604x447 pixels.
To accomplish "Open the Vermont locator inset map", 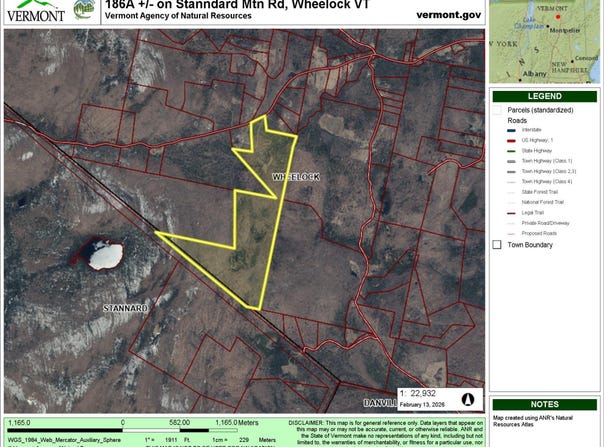I will tap(545, 41).
